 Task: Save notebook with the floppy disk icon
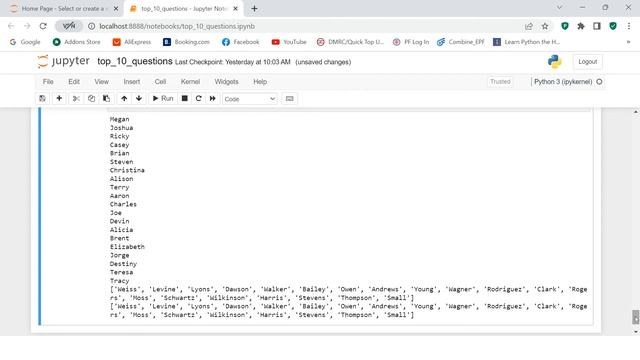[x=42, y=99]
